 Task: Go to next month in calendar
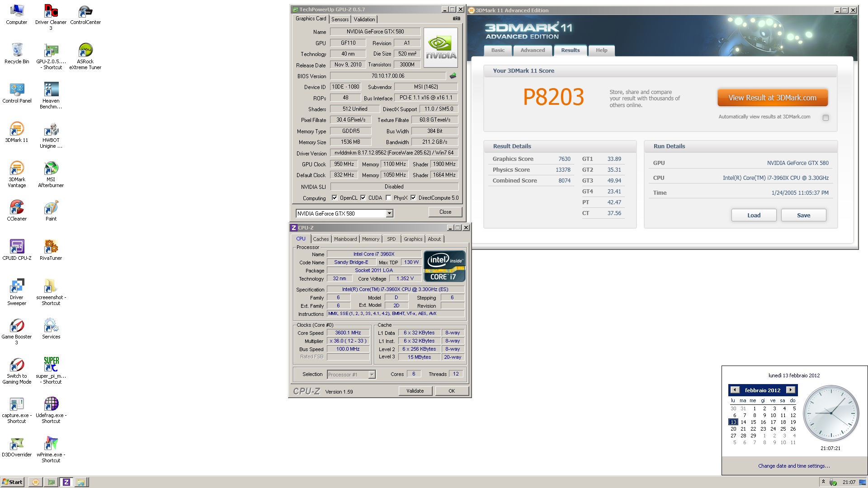coord(791,390)
